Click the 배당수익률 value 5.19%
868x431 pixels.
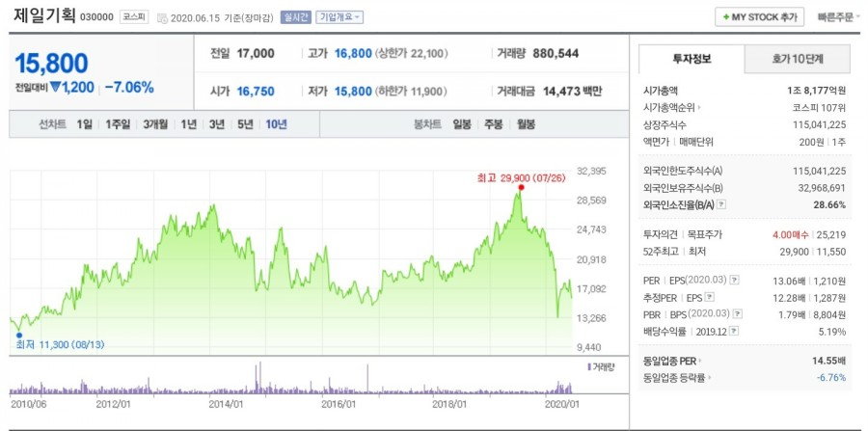[833, 332]
